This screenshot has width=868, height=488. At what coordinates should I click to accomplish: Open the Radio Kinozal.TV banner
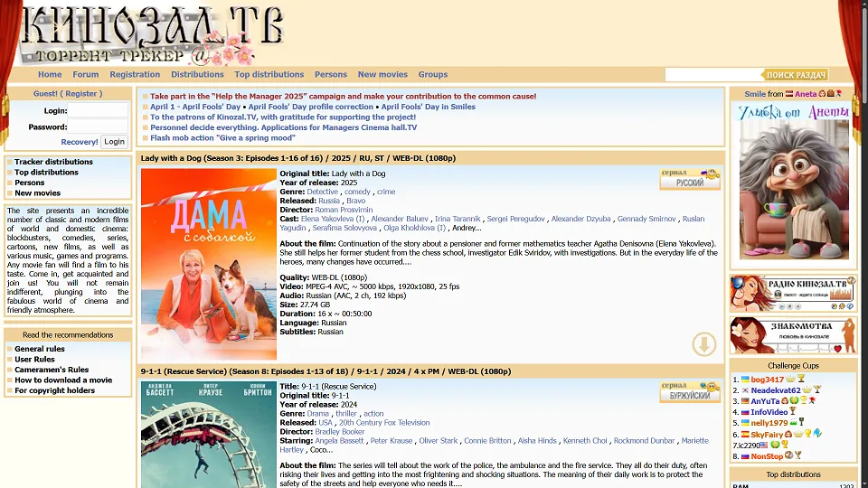pos(793,293)
